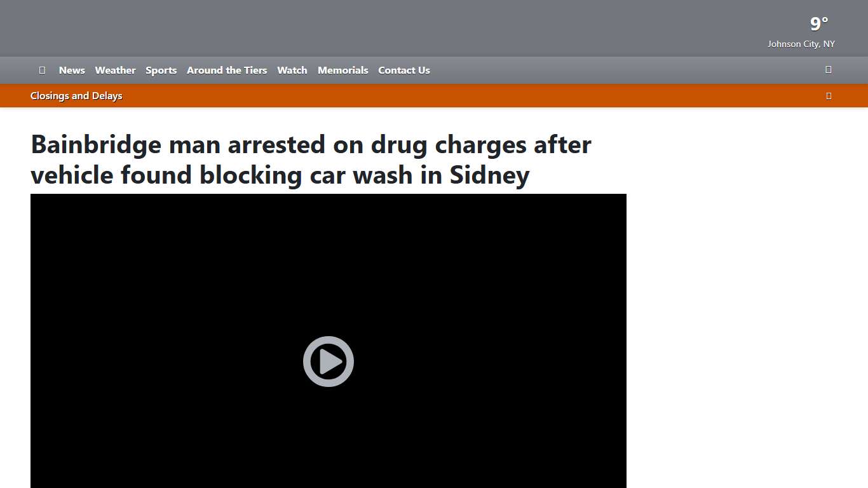This screenshot has width=868, height=488.
Task: Click the icon on the Closings and Delays bar
Action: pyautogui.click(x=829, y=95)
